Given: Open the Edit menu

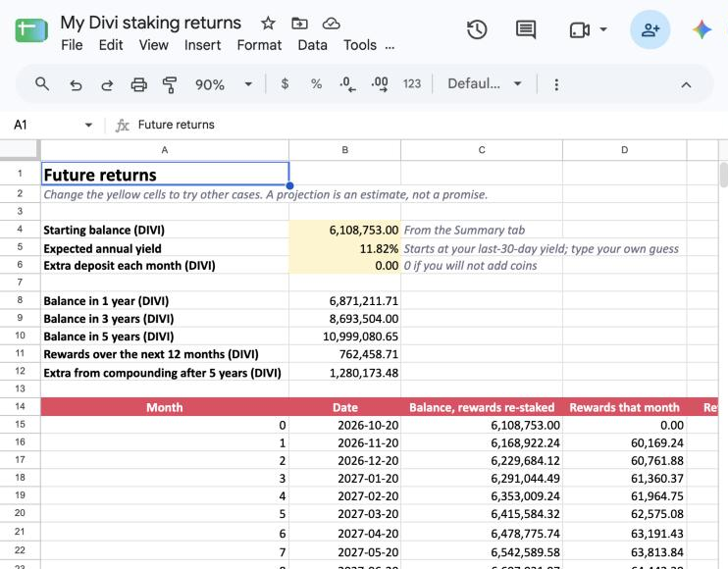Looking at the screenshot, I should pos(111,45).
